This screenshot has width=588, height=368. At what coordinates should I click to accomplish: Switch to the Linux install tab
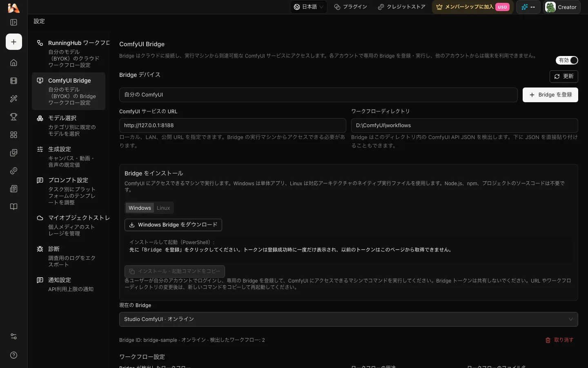(163, 208)
